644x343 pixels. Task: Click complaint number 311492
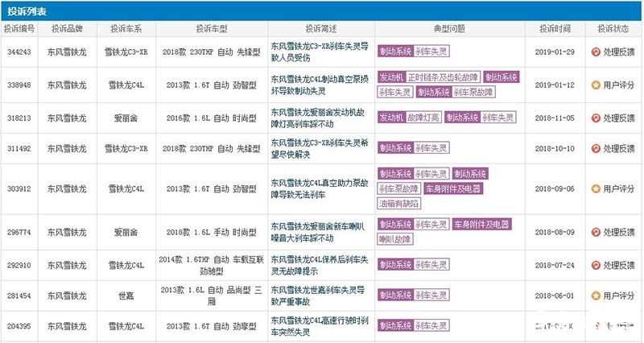coord(19,149)
